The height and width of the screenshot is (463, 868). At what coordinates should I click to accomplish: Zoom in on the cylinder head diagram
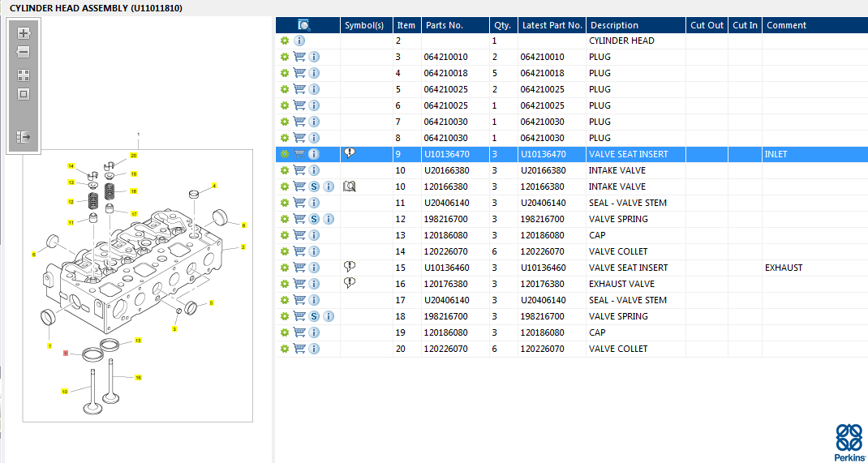click(24, 33)
